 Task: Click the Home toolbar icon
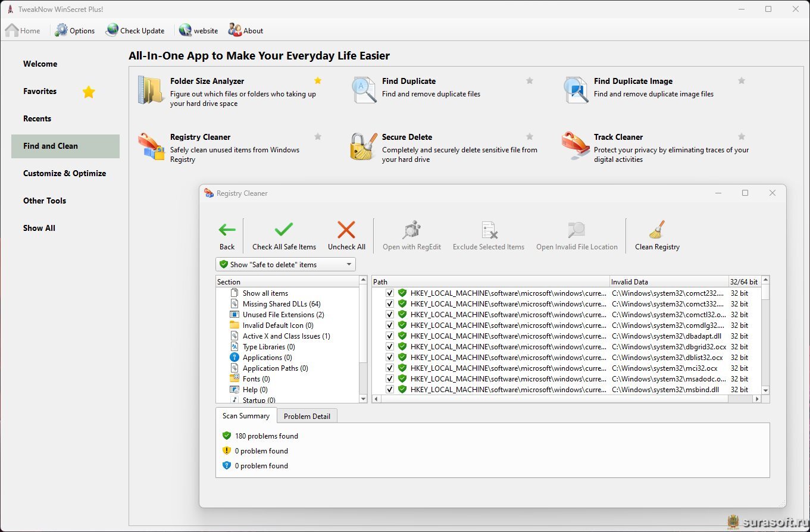[x=12, y=30]
